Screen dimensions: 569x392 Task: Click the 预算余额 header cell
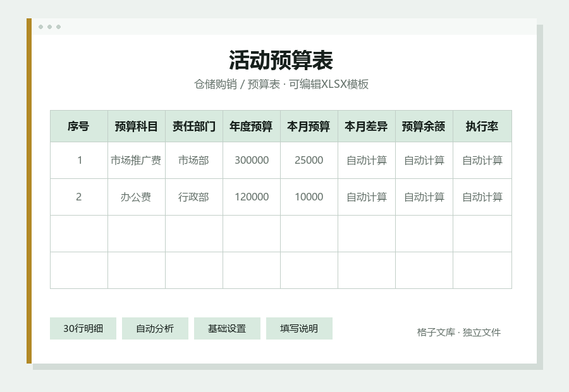point(424,126)
